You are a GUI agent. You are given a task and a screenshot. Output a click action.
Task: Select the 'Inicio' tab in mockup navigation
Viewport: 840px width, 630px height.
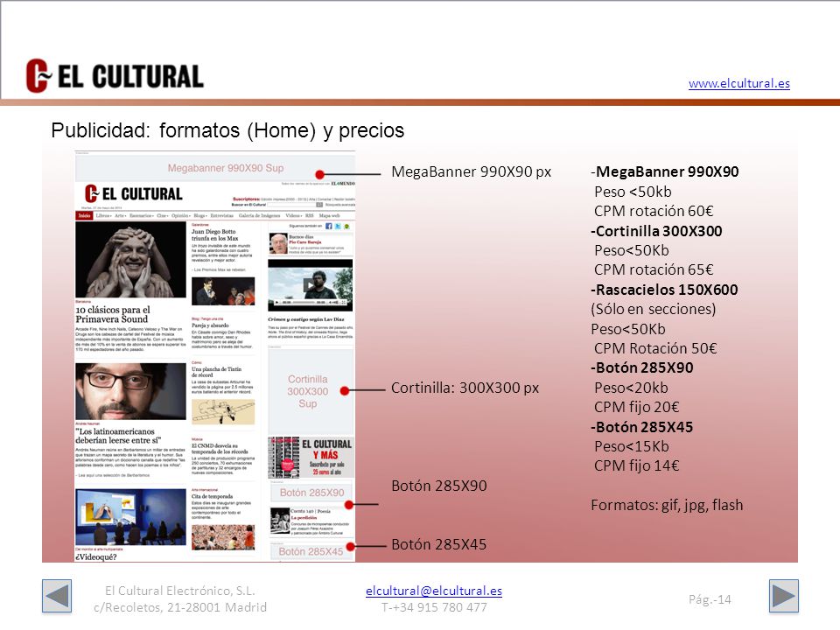pyautogui.click(x=85, y=215)
